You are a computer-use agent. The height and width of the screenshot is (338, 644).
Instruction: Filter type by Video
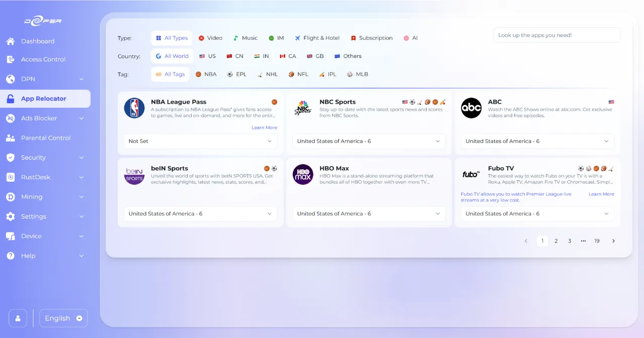(210, 38)
